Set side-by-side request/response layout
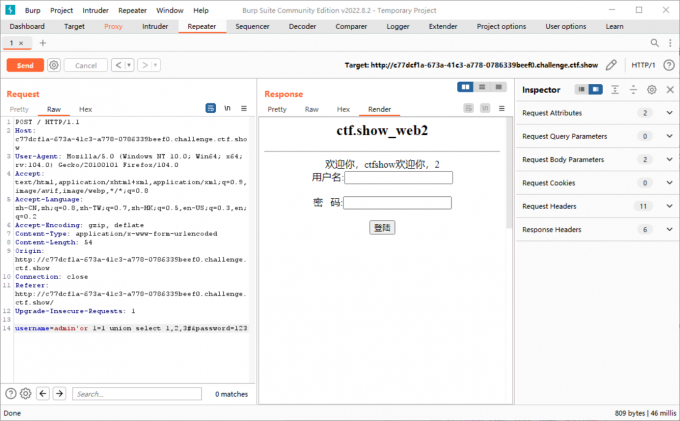The height and width of the screenshot is (421, 680). click(x=465, y=87)
